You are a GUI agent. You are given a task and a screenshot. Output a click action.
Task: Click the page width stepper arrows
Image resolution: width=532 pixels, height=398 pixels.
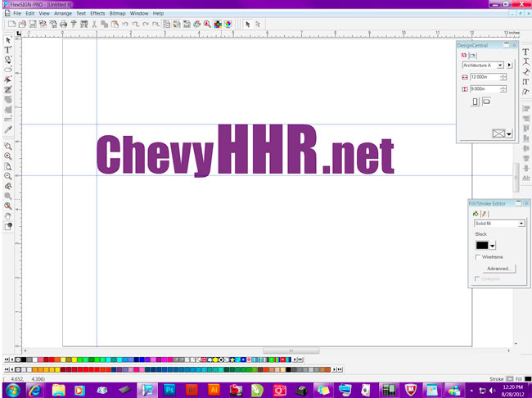coord(503,77)
